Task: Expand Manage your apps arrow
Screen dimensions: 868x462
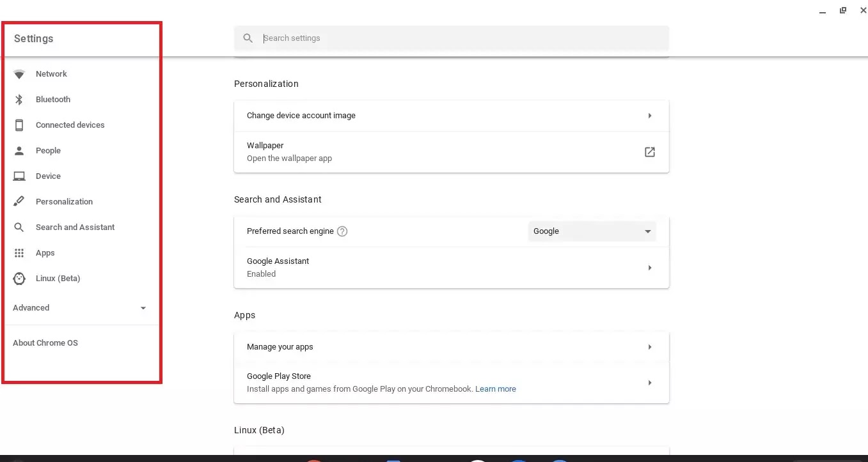Action: (x=649, y=347)
